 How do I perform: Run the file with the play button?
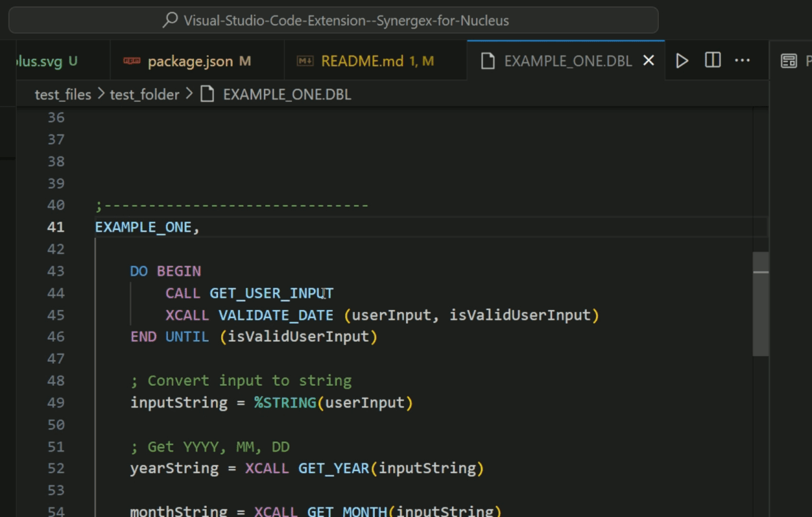point(682,61)
